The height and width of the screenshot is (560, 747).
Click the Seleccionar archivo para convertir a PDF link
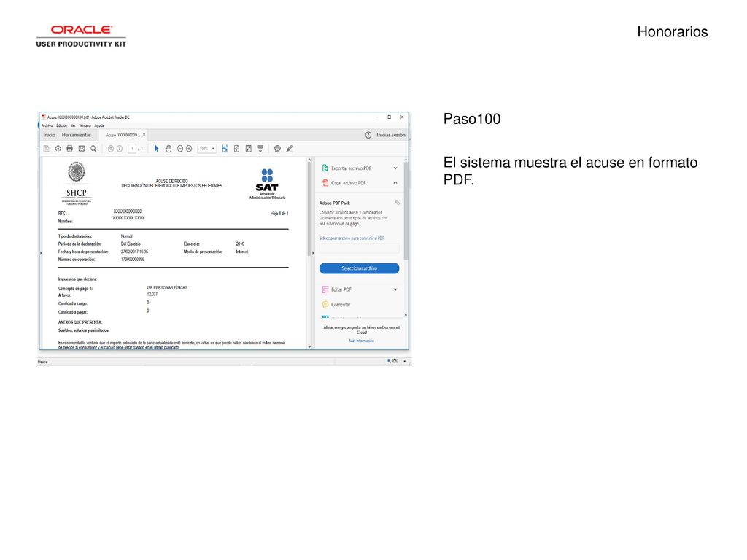(x=352, y=238)
